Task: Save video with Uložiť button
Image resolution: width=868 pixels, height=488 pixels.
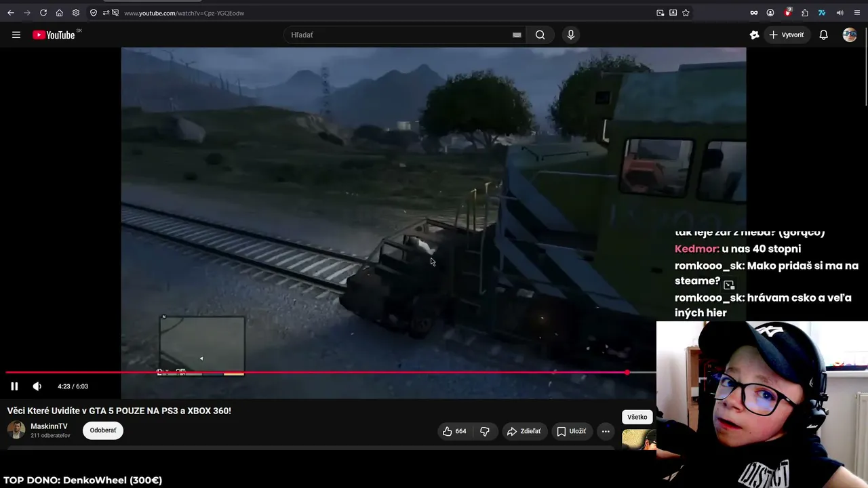Action: (572, 431)
